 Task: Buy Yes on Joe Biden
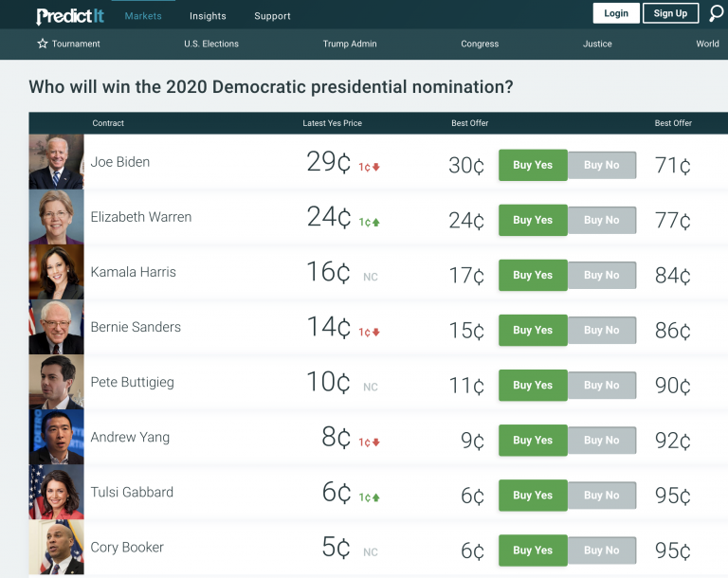[x=533, y=165]
